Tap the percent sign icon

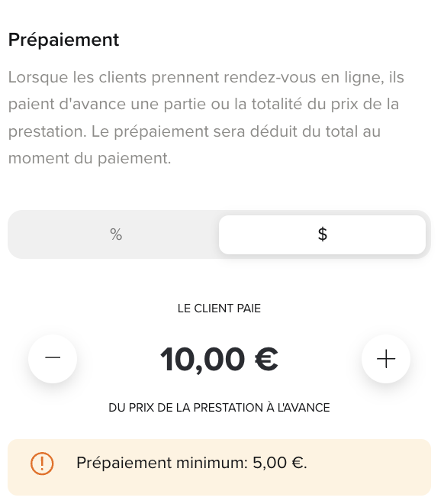click(x=116, y=234)
